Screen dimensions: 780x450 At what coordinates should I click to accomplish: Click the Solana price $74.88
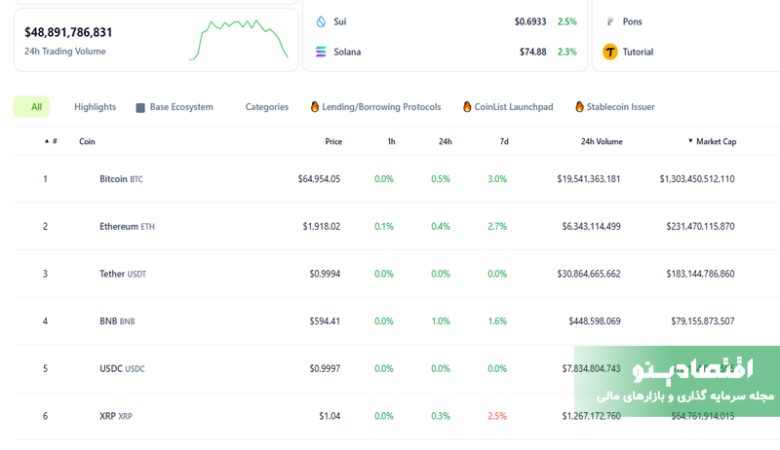tap(533, 52)
